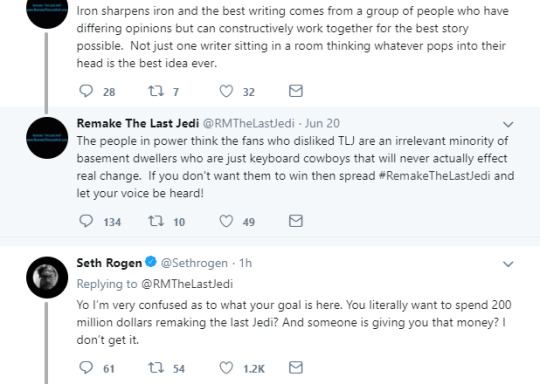Like the tweet with 32 likes
Image resolution: width=540 pixels, height=384 pixels.
(226, 91)
